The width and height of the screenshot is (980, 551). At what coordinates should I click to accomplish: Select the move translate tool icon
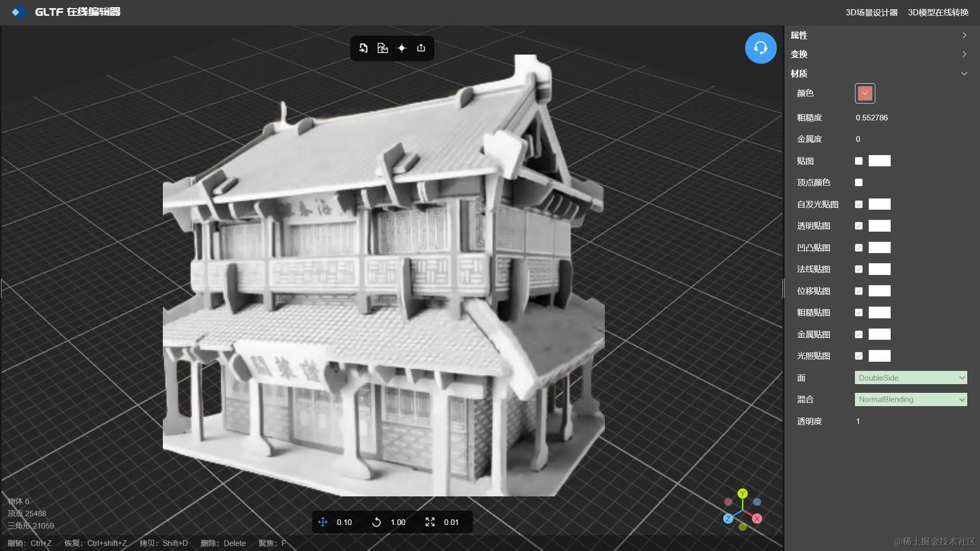(x=323, y=522)
